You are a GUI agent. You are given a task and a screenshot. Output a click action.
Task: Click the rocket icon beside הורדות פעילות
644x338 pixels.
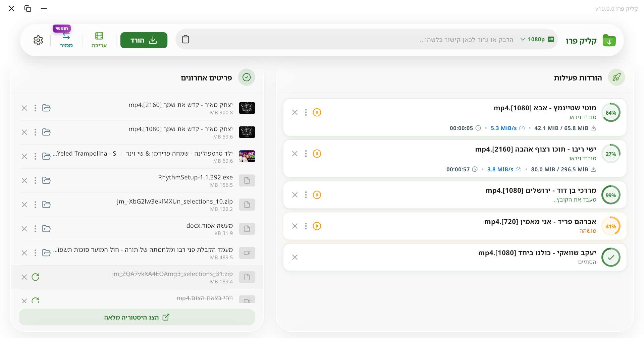616,77
